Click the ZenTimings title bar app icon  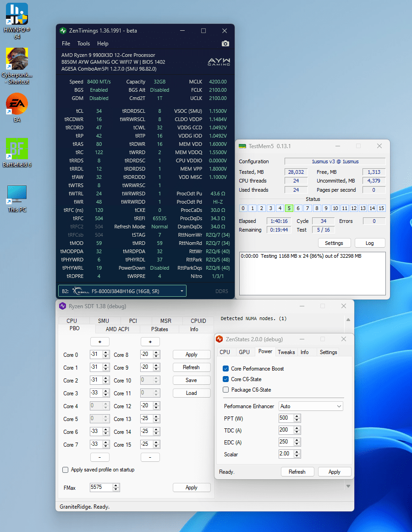point(63,31)
